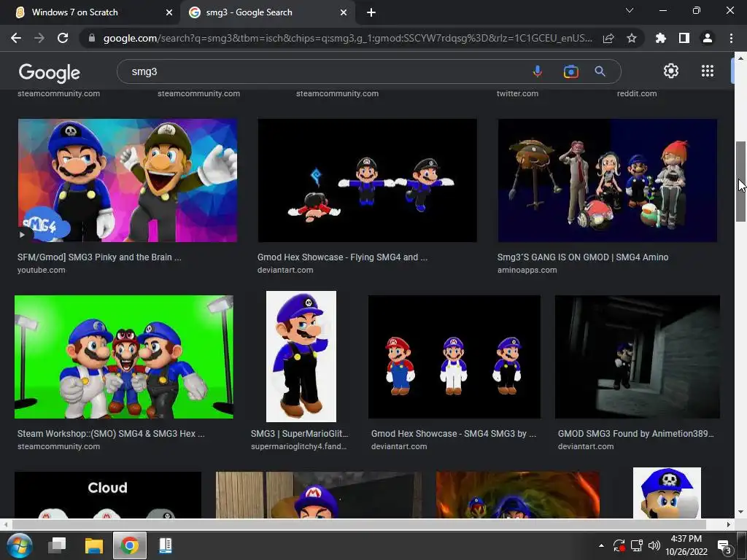Viewport: 747px width, 560px height.
Task: Open the Google apps grid
Action: point(708,71)
